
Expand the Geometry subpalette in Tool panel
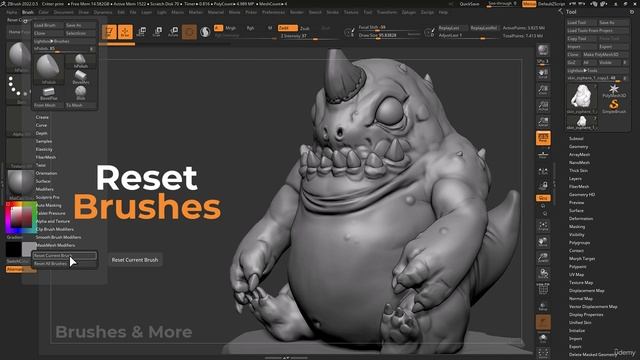tap(578, 147)
